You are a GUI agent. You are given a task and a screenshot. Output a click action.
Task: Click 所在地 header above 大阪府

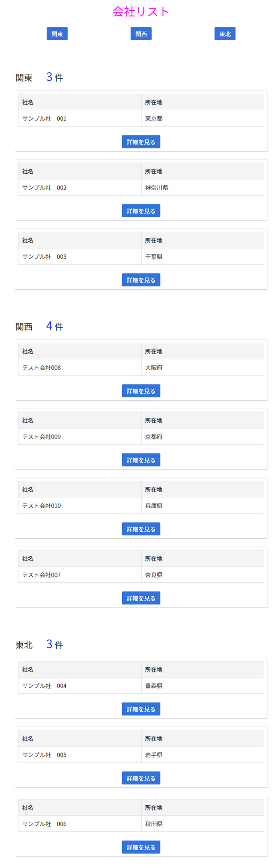[203, 351]
